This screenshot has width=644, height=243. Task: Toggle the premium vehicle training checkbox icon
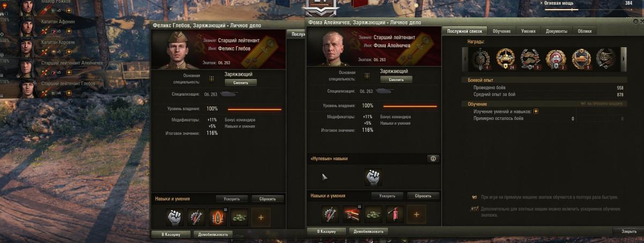tap(474, 197)
